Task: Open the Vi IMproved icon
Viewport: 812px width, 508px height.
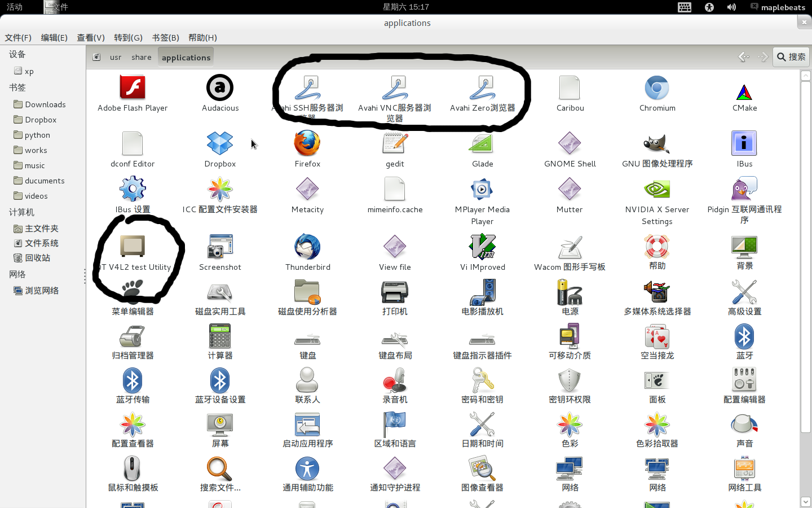Action: [x=482, y=247]
